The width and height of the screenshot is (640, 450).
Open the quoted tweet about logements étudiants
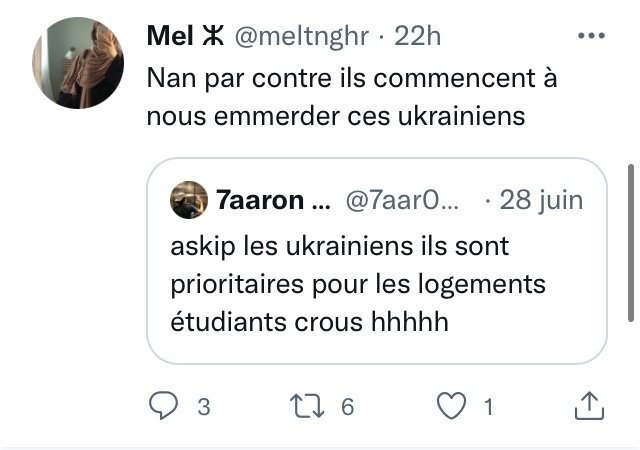coord(377,261)
